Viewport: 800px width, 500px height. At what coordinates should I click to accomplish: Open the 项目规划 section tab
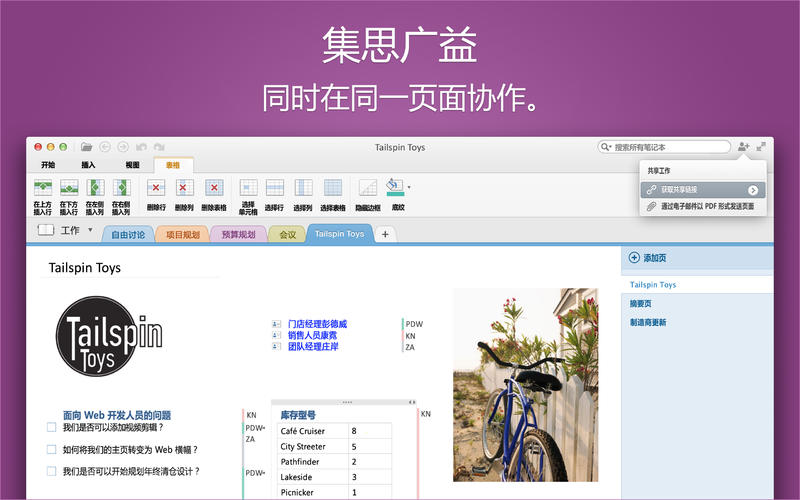pyautogui.click(x=183, y=235)
